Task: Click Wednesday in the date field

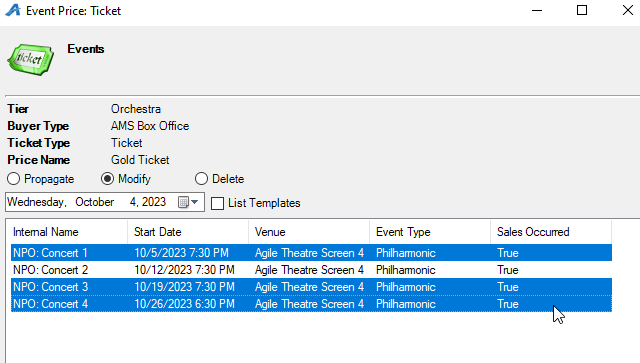Action: [37, 202]
